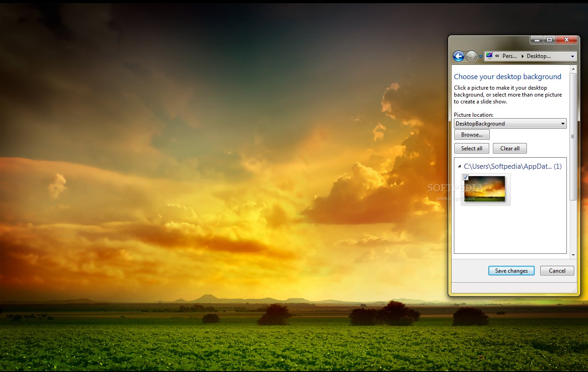Minimize the desktop background window
588x372 pixels.
[537, 40]
